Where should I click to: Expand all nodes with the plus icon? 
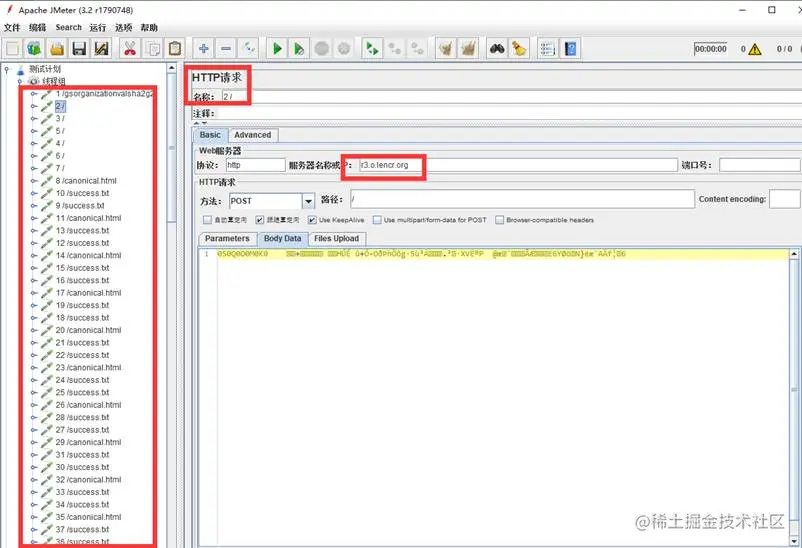pyautogui.click(x=204, y=49)
